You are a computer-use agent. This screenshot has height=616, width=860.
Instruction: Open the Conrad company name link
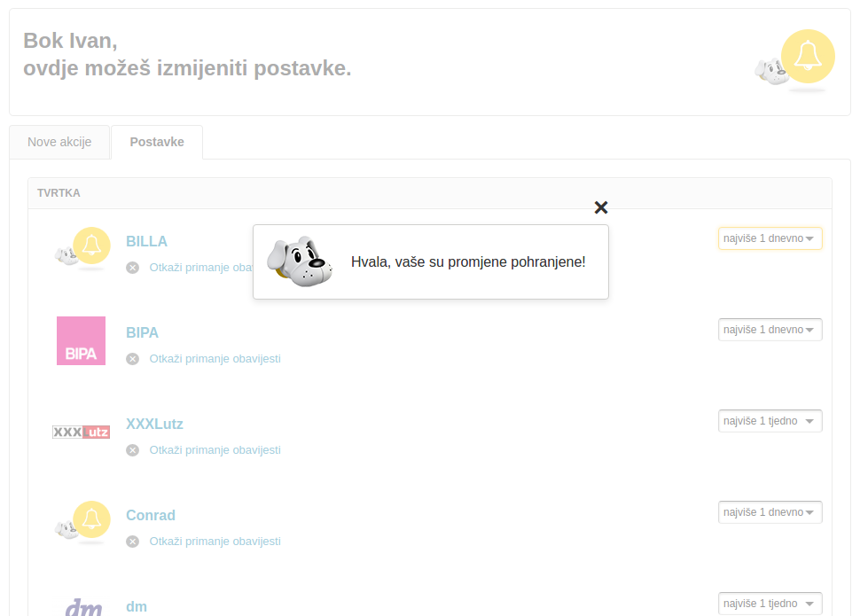151,515
